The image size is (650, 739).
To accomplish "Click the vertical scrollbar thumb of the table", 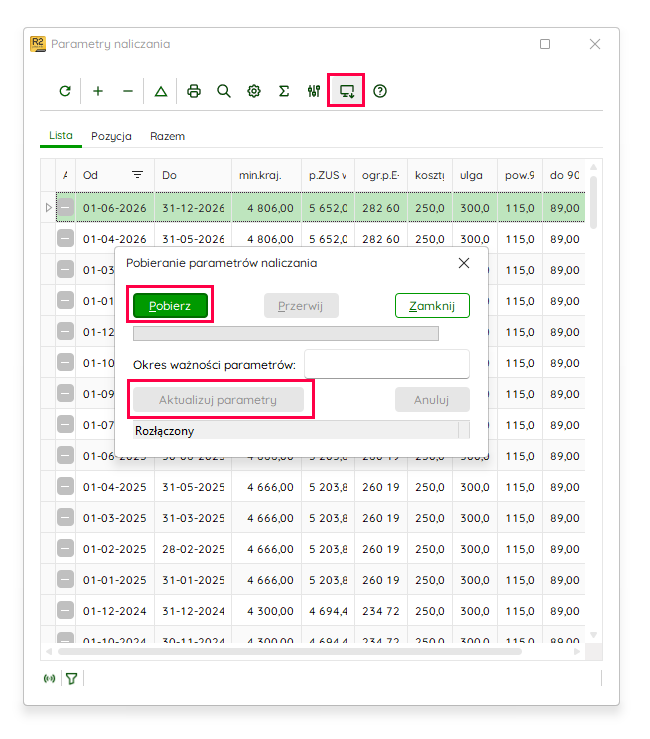I will pyautogui.click(x=593, y=203).
